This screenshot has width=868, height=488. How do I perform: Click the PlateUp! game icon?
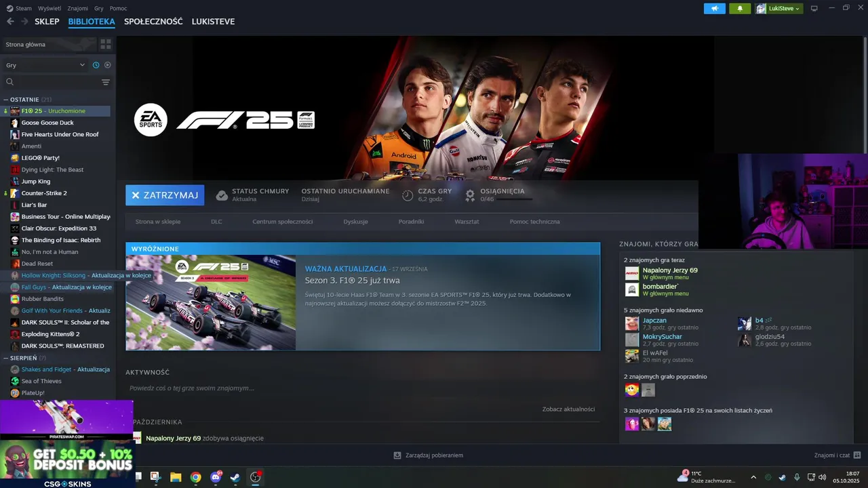coord(15,393)
